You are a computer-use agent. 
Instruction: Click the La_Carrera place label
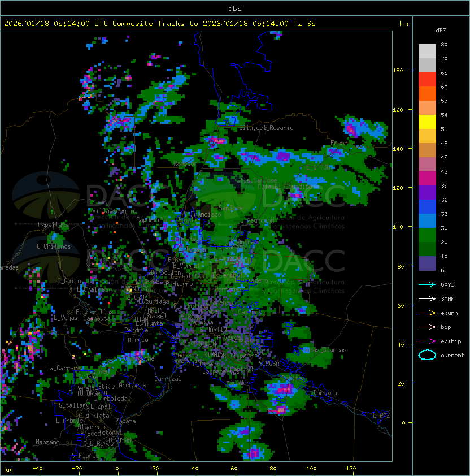pos(63,368)
